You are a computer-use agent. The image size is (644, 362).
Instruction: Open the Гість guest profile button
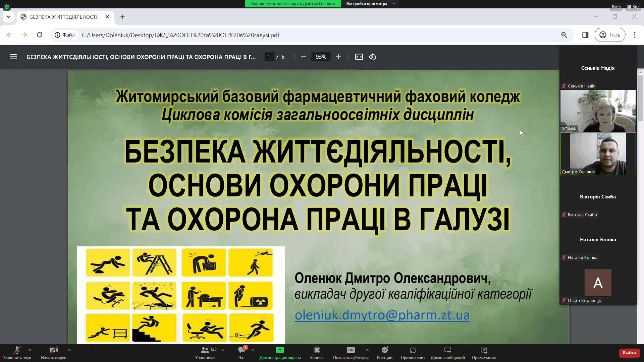pos(610,35)
